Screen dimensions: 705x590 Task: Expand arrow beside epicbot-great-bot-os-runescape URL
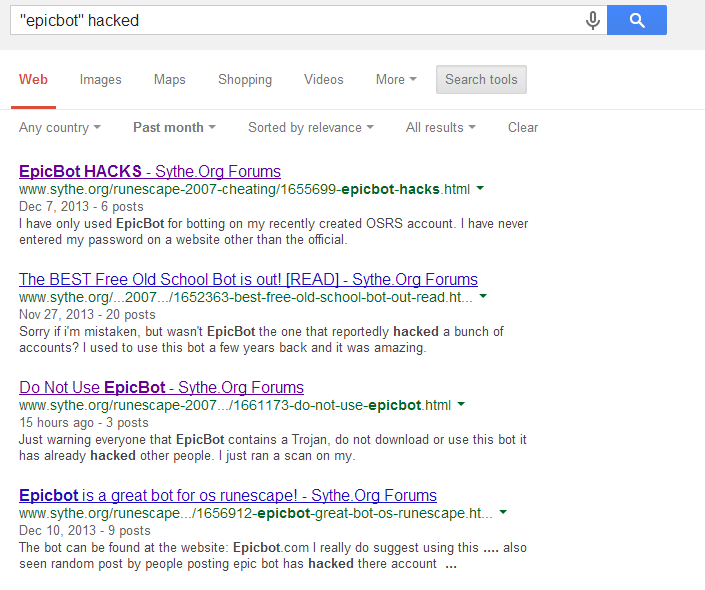coord(503,512)
